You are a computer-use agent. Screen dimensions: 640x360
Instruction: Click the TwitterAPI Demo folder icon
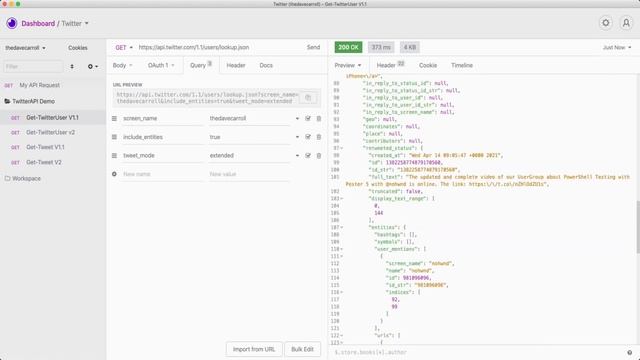7,101
